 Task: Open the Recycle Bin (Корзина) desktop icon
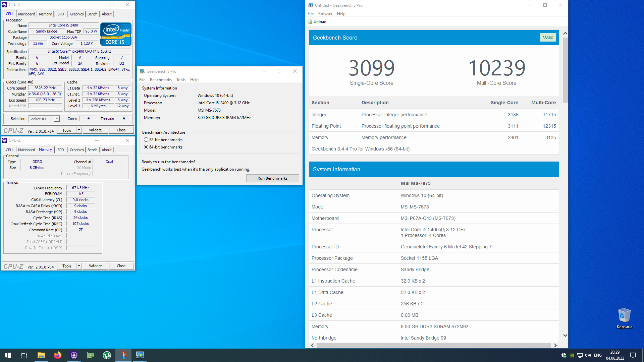[x=624, y=318]
